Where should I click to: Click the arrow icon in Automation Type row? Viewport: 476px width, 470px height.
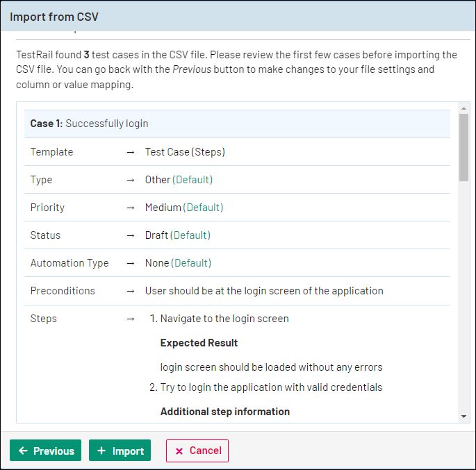(131, 263)
